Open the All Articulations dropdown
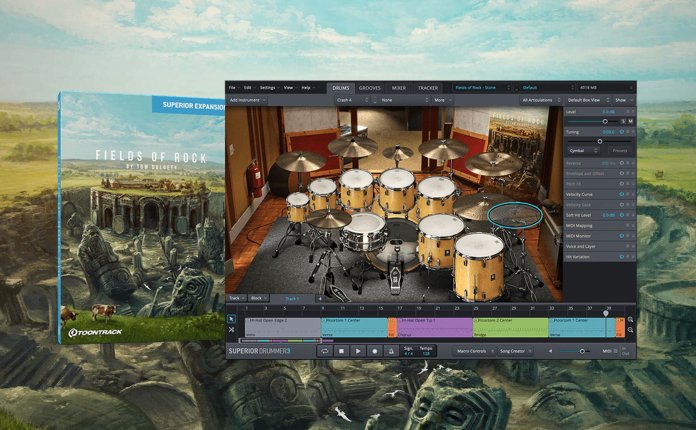This screenshot has width=696, height=430. coord(541,100)
